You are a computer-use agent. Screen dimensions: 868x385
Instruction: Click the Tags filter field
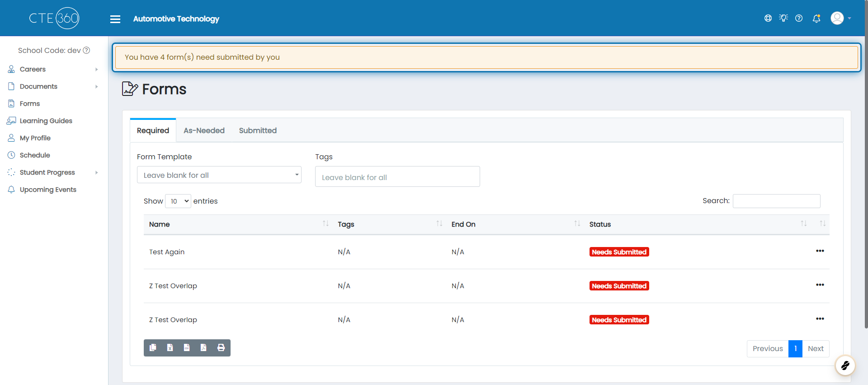(x=397, y=176)
